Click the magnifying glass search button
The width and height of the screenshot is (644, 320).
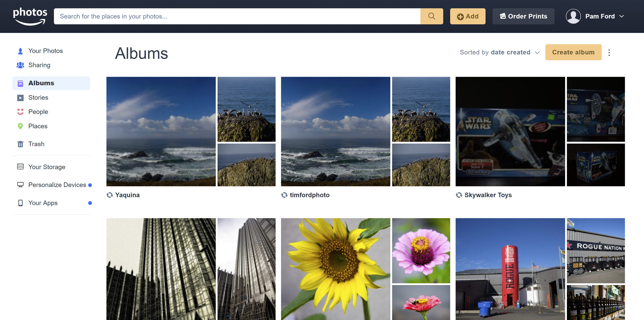click(431, 16)
